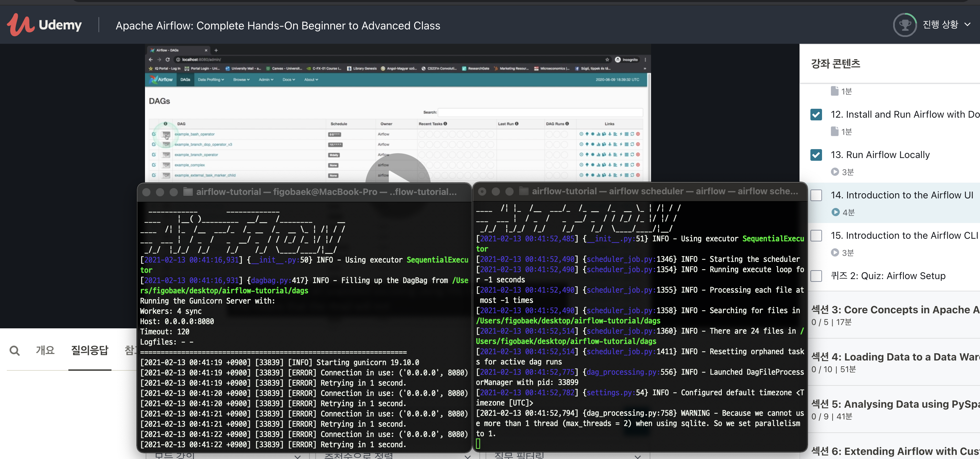Select the 질의응답 Q&A tab
This screenshot has width=980, height=459.
coord(90,350)
